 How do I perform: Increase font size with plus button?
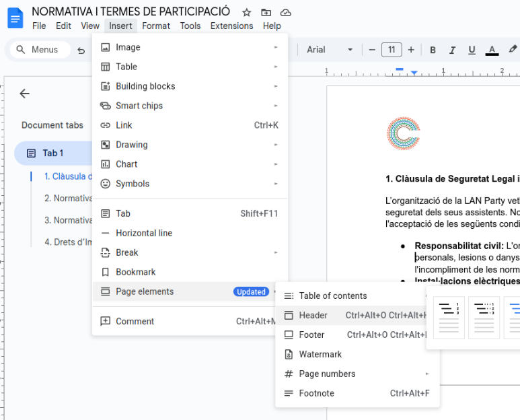411,50
